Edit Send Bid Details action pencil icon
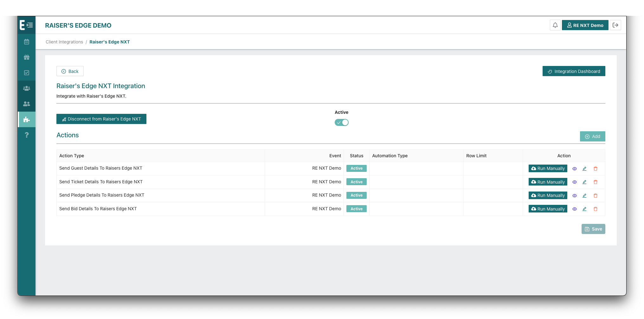The width and height of the screenshot is (644, 319). tap(584, 209)
